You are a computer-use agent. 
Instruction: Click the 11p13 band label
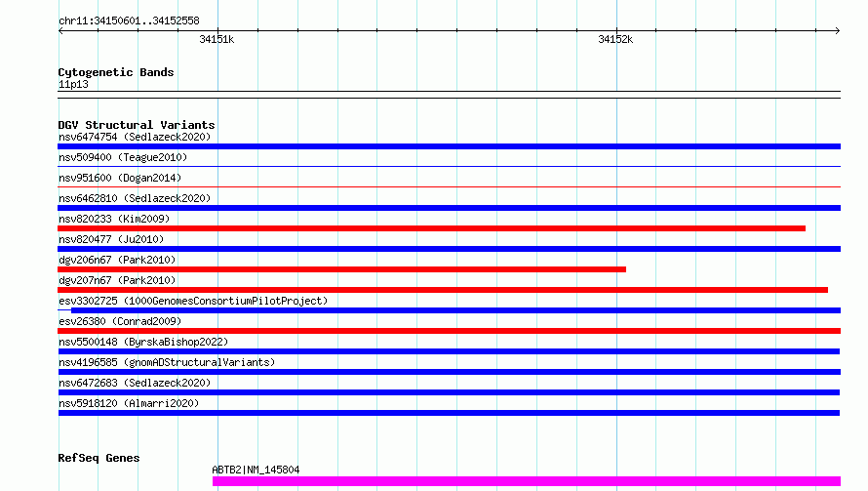pyautogui.click(x=73, y=84)
